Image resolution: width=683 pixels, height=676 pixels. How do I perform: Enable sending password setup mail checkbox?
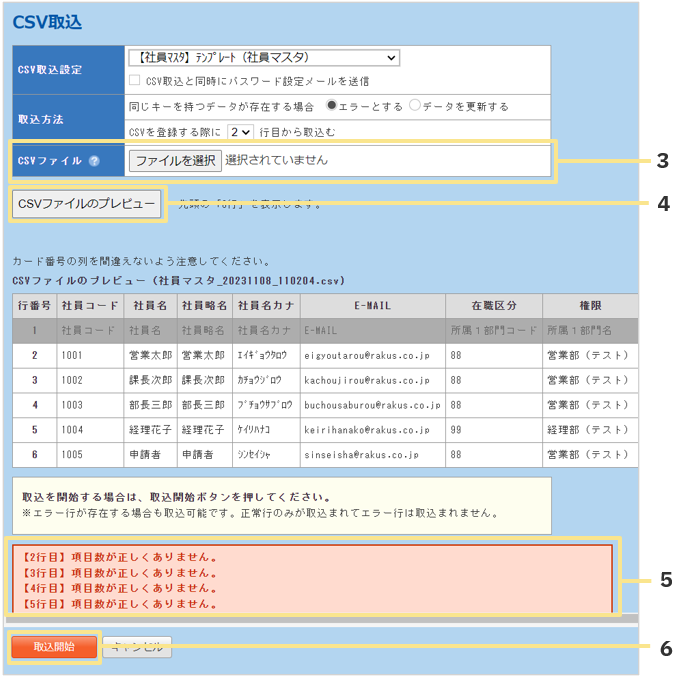pyautogui.click(x=135, y=81)
